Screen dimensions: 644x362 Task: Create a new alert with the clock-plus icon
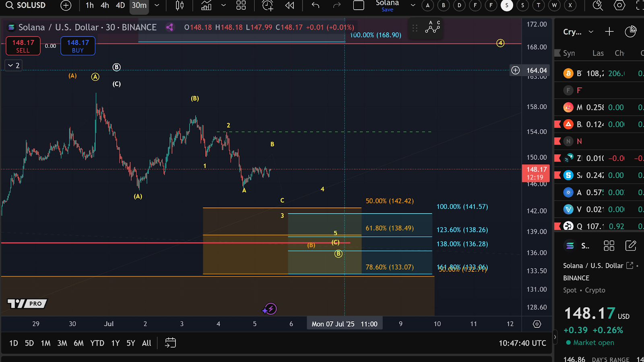[268, 6]
